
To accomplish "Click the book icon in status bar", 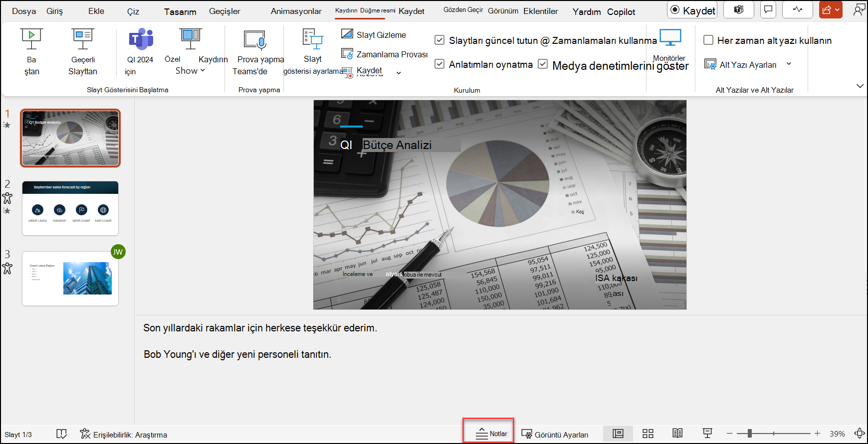I will (61, 434).
